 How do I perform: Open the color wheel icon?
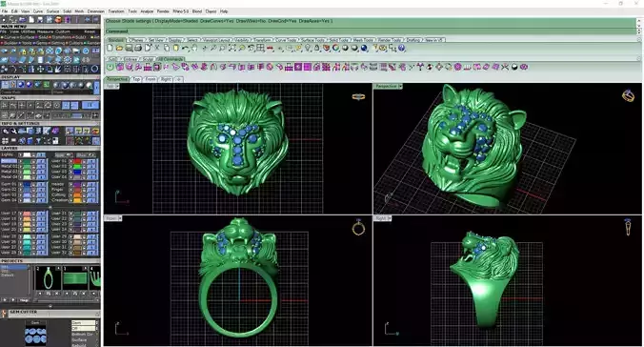click(x=335, y=48)
